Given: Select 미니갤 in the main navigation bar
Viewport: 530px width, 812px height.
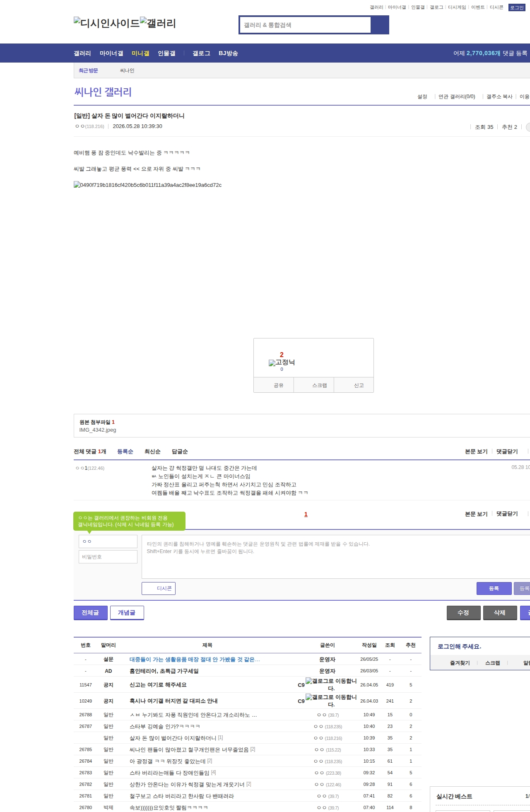Looking at the screenshot, I should (140, 53).
